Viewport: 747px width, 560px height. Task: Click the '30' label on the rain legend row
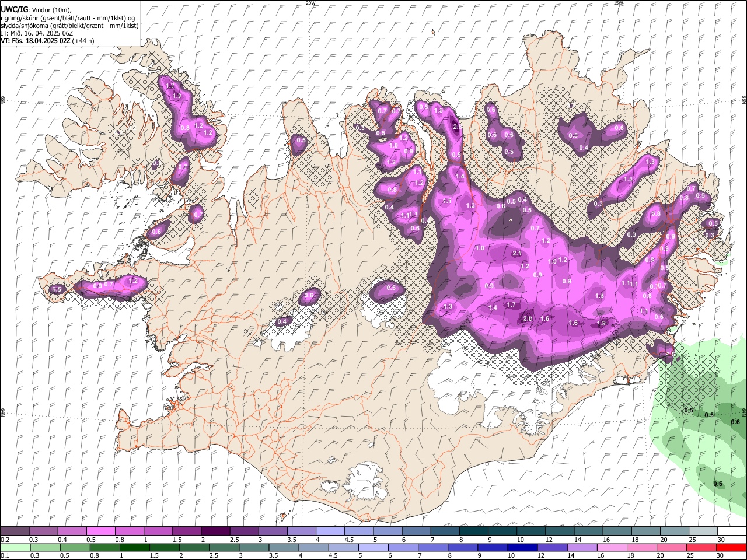click(721, 555)
